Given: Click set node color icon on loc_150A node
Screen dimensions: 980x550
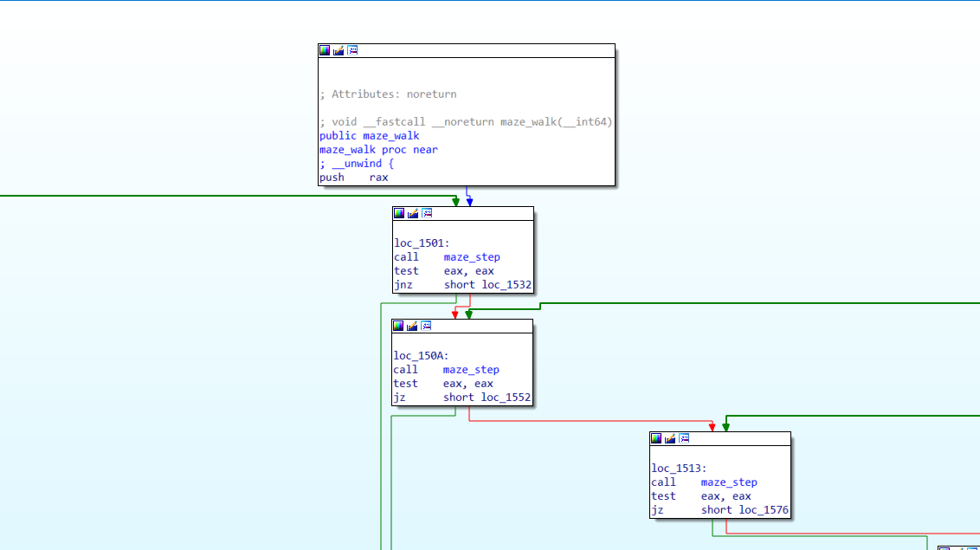Looking at the screenshot, I should click(x=398, y=326).
